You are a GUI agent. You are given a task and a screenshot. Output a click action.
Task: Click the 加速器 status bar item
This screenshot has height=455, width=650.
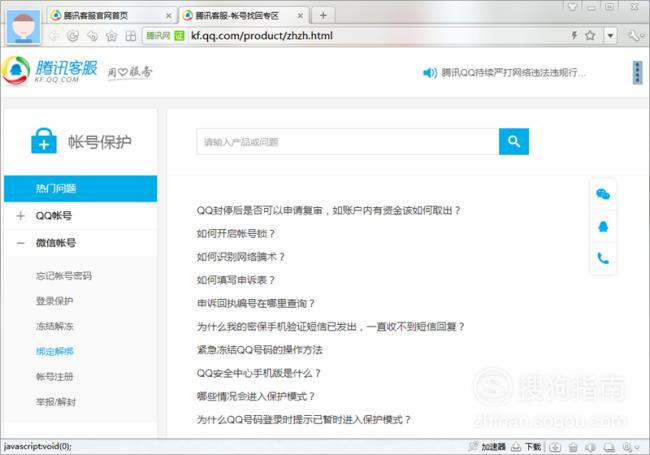coord(488,447)
